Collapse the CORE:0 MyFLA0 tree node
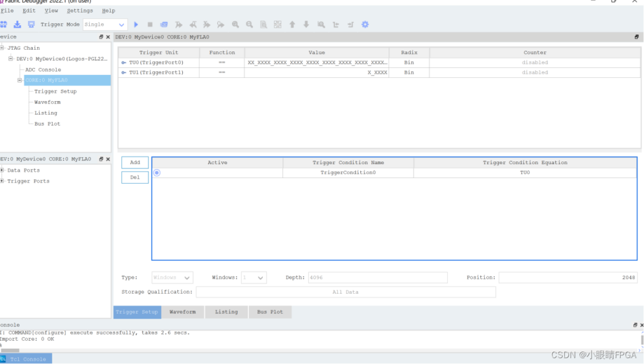The height and width of the screenshot is (364, 644). 19,80
